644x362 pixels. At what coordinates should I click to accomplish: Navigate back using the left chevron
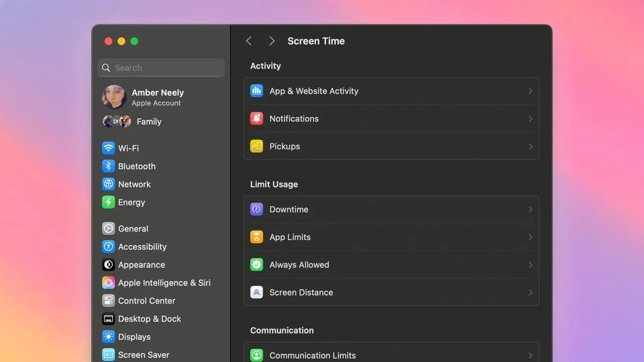coord(249,41)
